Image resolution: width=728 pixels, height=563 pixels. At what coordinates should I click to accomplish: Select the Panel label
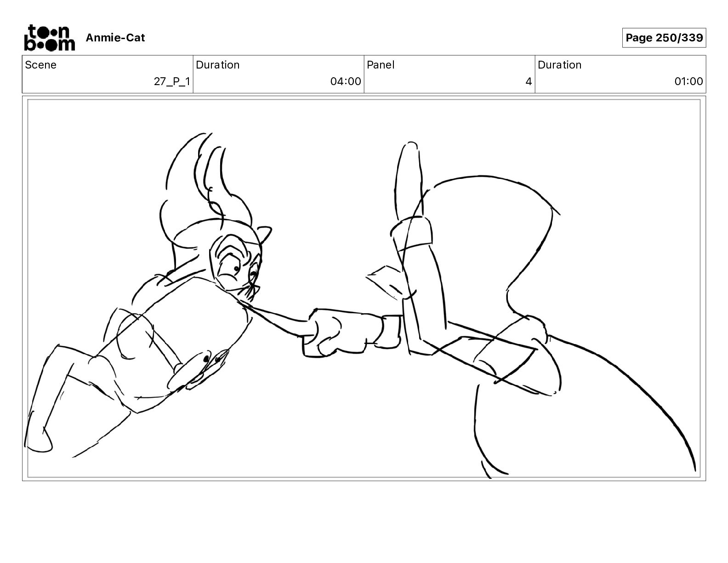click(381, 65)
